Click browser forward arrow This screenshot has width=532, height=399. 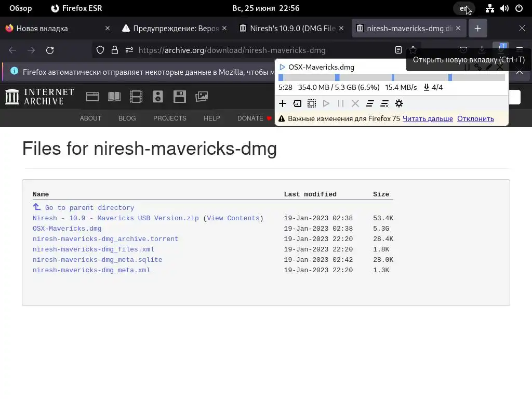pyautogui.click(x=31, y=50)
